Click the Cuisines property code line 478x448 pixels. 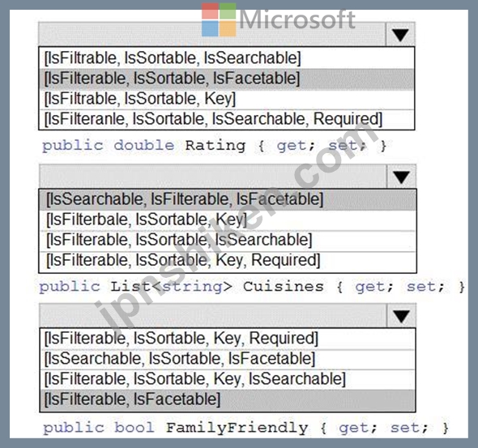[x=252, y=287]
